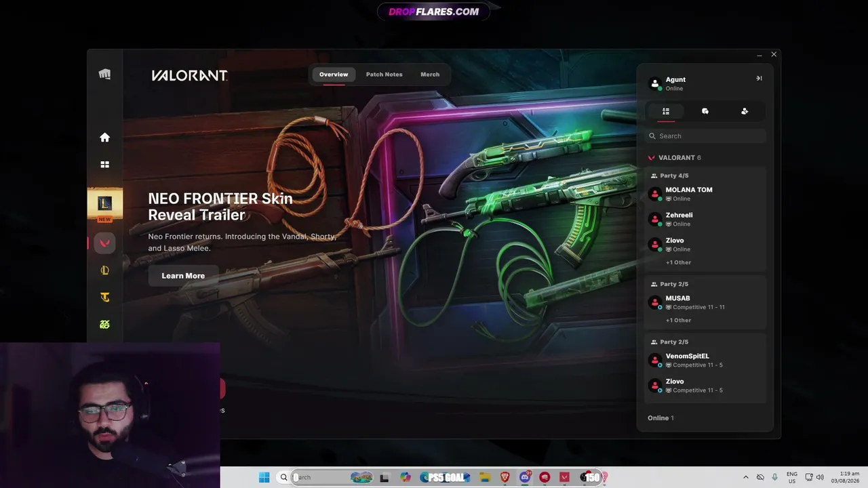Expand +1 Other in Party 4/5
The image size is (868, 488).
pos(678,262)
